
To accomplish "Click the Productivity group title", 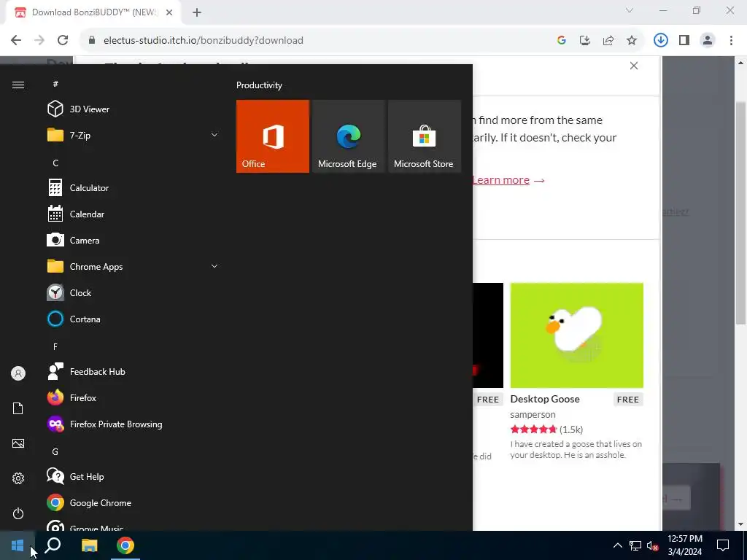I will [259, 85].
